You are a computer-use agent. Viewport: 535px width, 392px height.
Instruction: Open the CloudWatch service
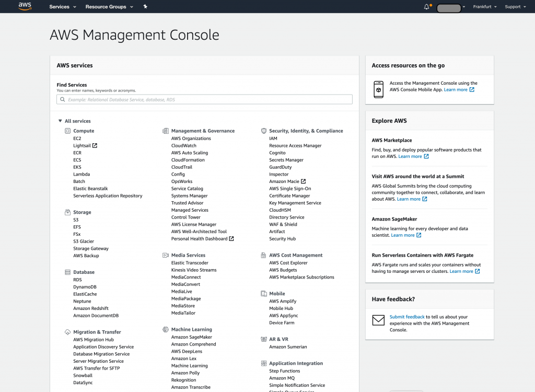(183, 145)
